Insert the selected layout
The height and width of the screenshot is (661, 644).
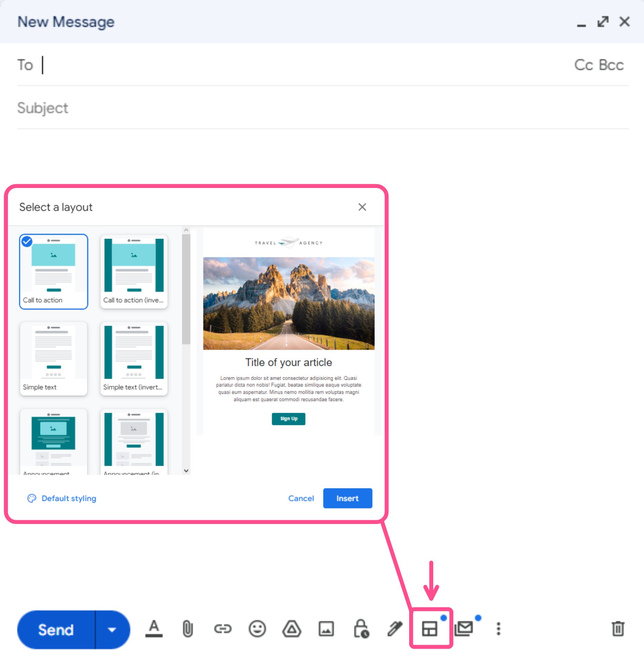coord(347,498)
